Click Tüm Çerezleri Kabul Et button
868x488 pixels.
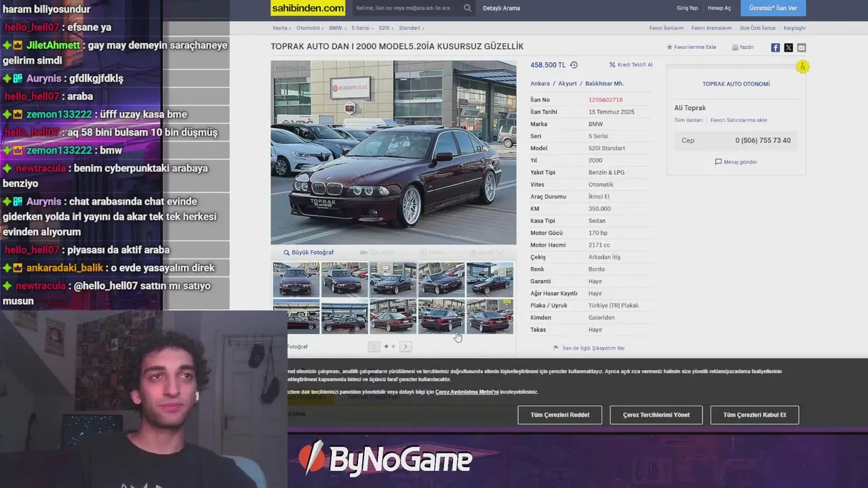755,415
